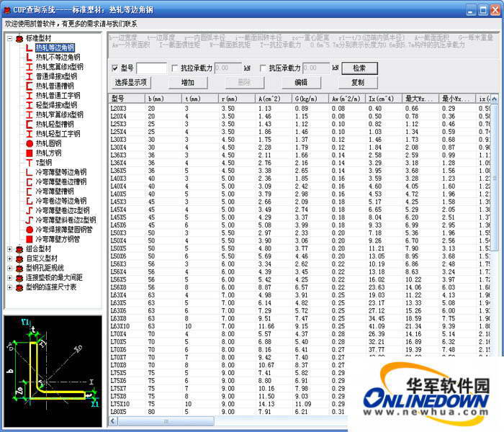Select the 冷弯薄壁槽钢 channel icon
Screen dimensions: 504x432
pos(30,192)
